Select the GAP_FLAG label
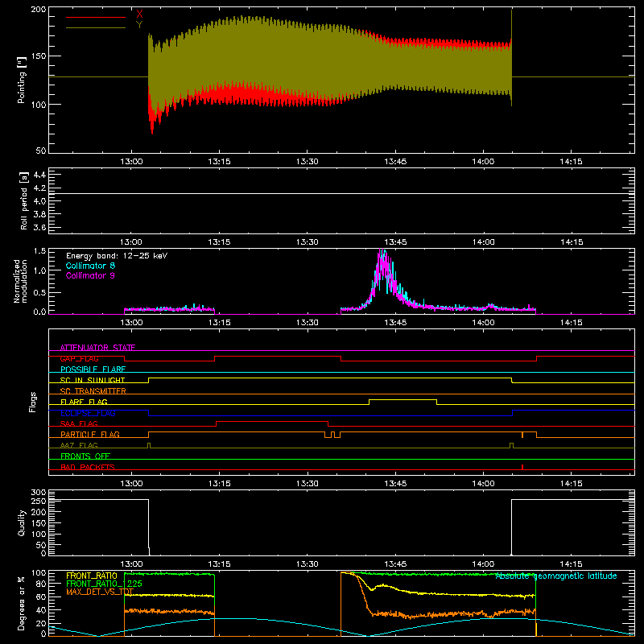The width and height of the screenshot is (644, 644). (79, 358)
